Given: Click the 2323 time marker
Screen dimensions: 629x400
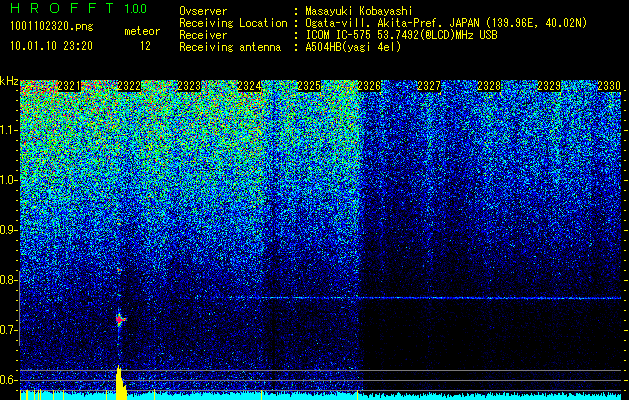Looking at the screenshot, I should 189,86.
